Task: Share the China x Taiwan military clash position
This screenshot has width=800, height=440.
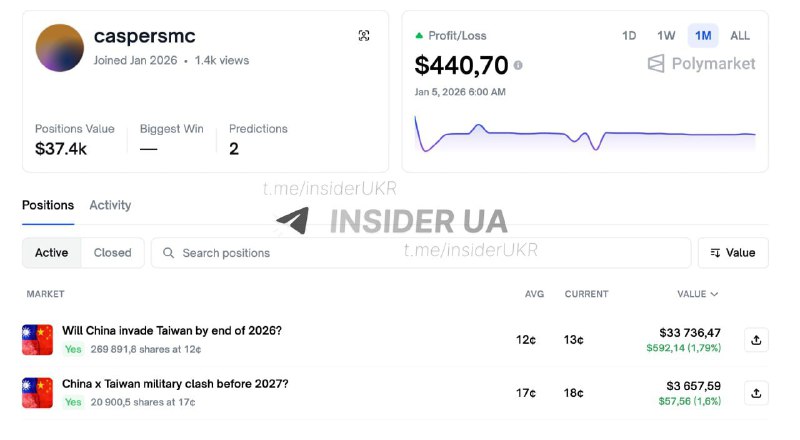Action: [x=756, y=392]
